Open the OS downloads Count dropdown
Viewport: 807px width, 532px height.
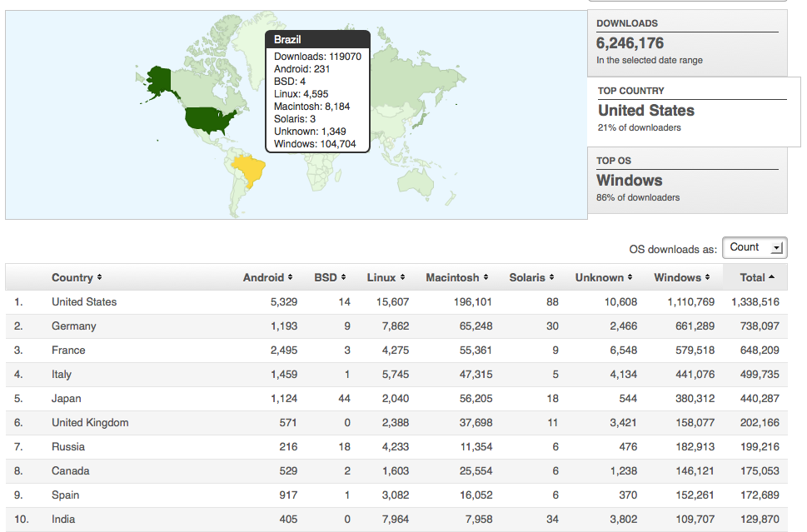tap(754, 247)
